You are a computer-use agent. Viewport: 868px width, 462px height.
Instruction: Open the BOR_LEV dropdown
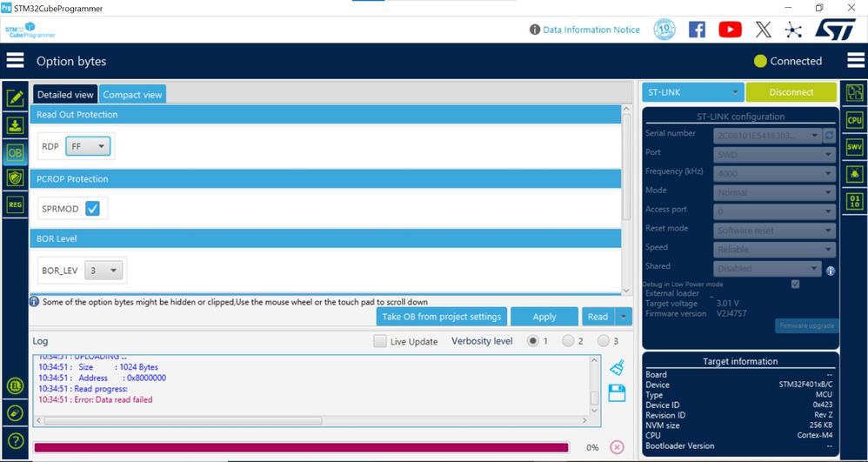pos(103,271)
